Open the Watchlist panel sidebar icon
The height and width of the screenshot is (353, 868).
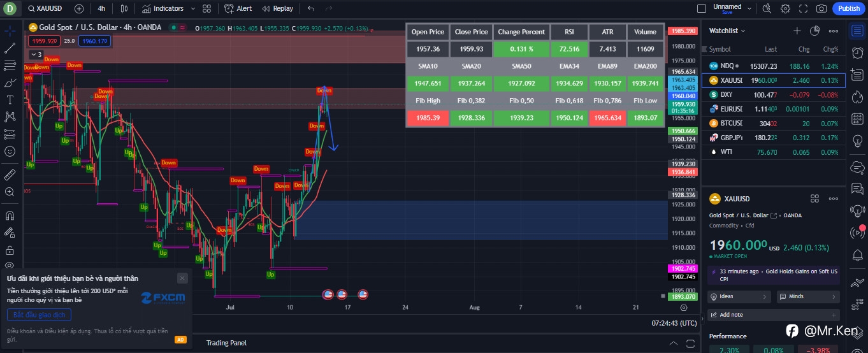(x=857, y=31)
